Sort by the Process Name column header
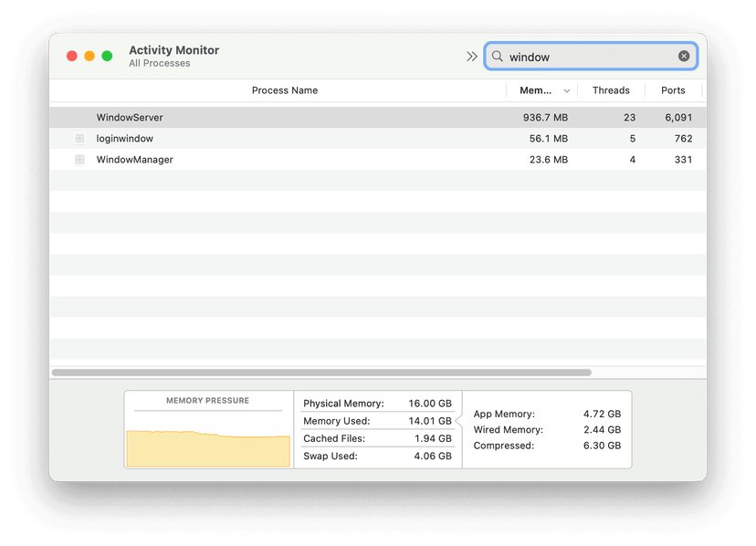756x546 pixels. tap(287, 90)
